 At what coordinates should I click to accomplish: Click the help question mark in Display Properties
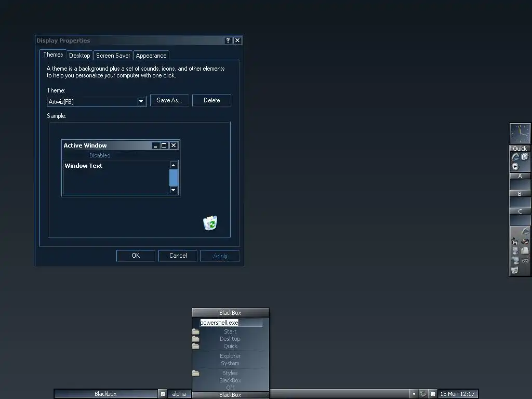point(228,41)
